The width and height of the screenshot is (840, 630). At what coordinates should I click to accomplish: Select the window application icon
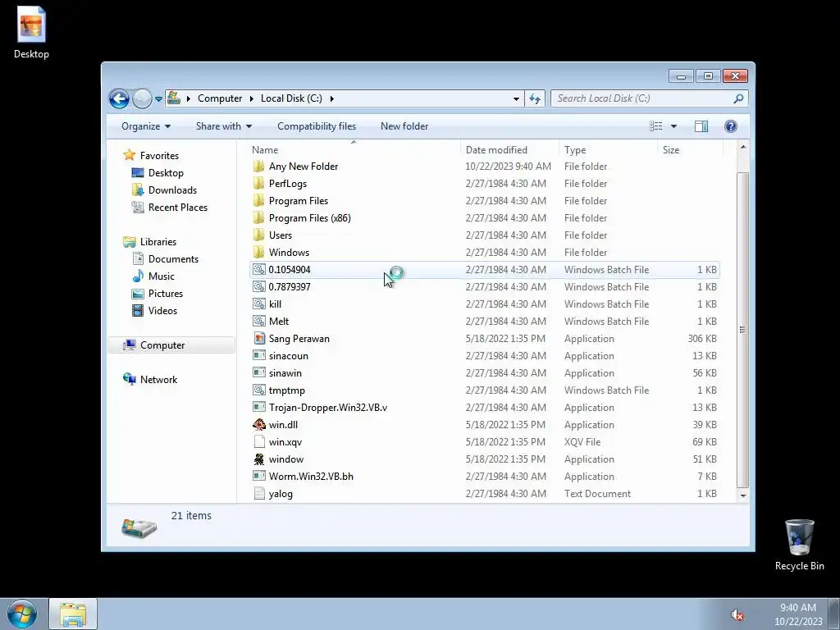coord(258,459)
